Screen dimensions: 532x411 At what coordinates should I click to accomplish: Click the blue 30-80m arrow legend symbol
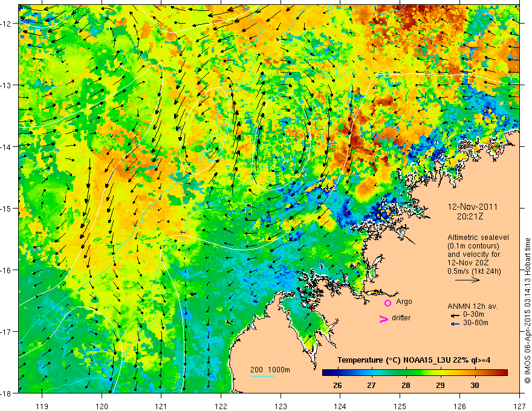coord(455,324)
